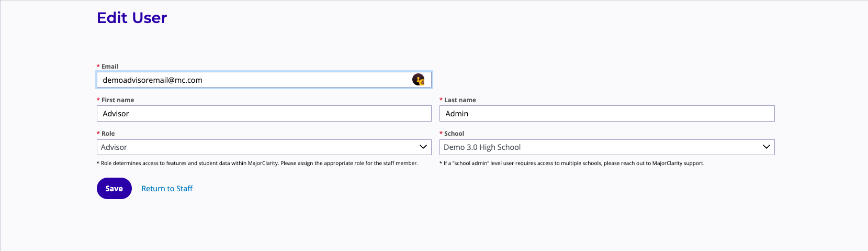
Task: Follow the Return to Staff link
Action: pos(167,189)
